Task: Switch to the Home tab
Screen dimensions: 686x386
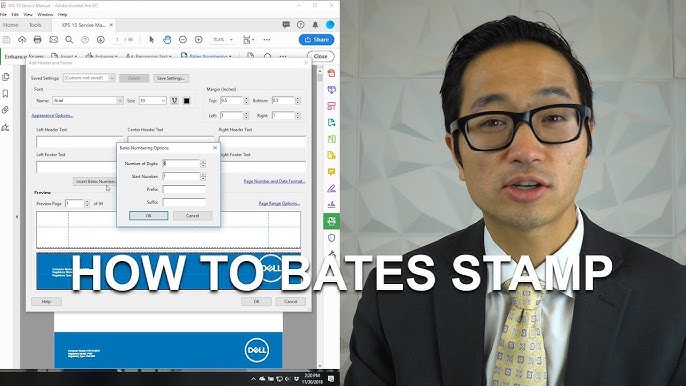Action: 10,25
